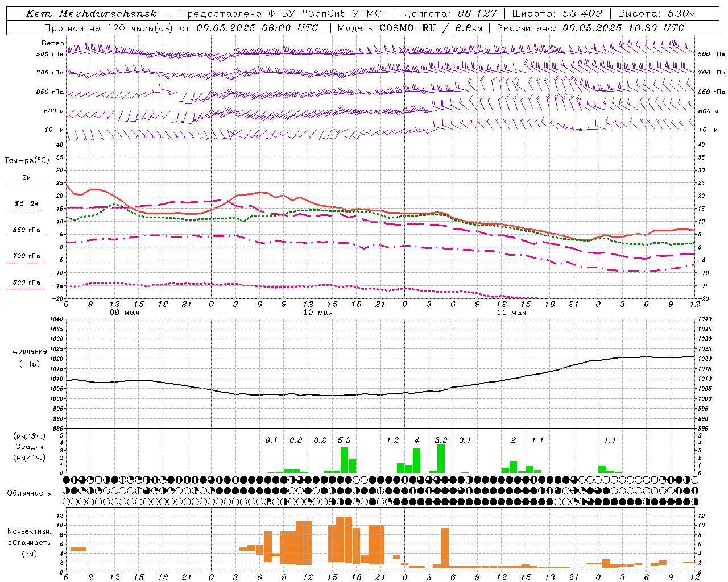Click the 'Тем-ра(°C)' panel label
This screenshot has width=728, height=582.
coord(27,161)
